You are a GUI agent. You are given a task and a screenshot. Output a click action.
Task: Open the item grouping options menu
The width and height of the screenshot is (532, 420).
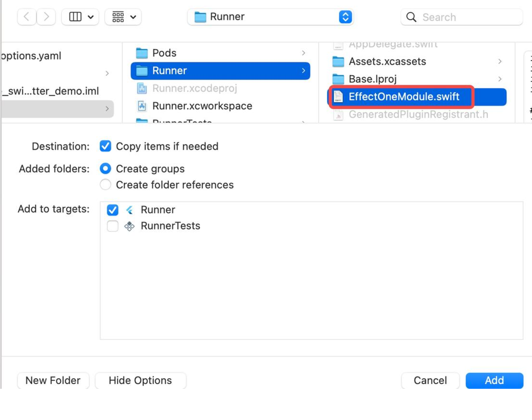(x=123, y=17)
